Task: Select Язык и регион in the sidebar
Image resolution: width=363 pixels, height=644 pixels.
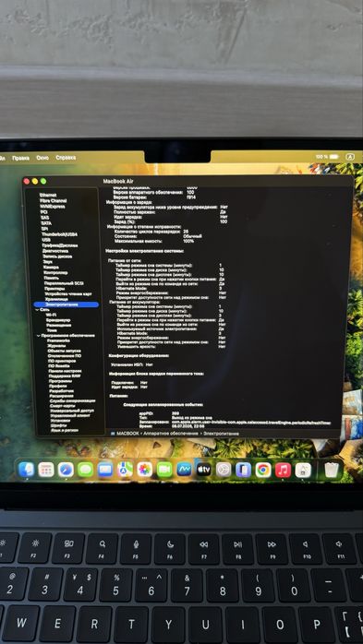Action: pos(64,430)
